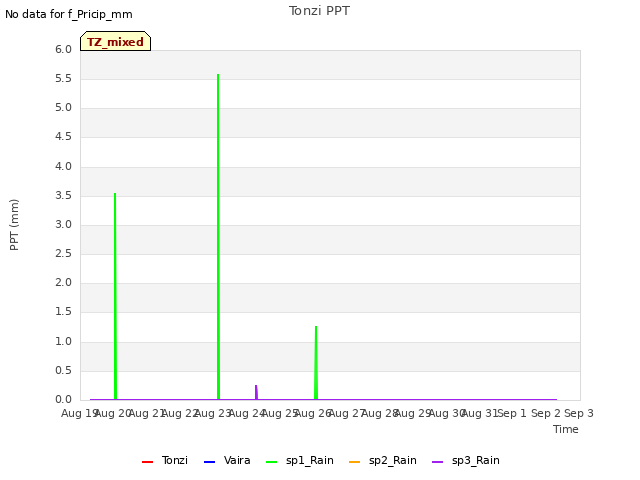Click the Sep 1 x-axis tick label
The width and height of the screenshot is (640, 480).
point(512,413)
